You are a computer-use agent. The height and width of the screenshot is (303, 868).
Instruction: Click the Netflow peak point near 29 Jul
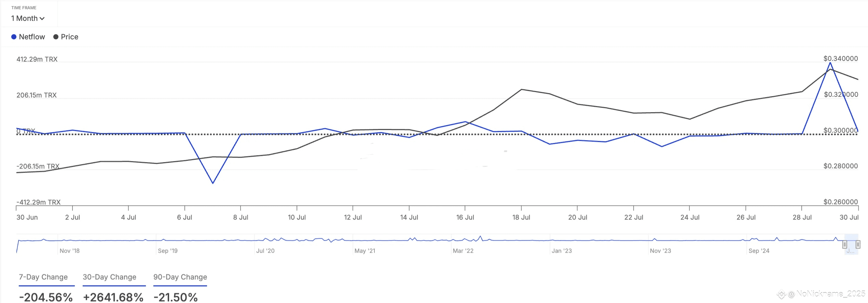[x=830, y=63]
